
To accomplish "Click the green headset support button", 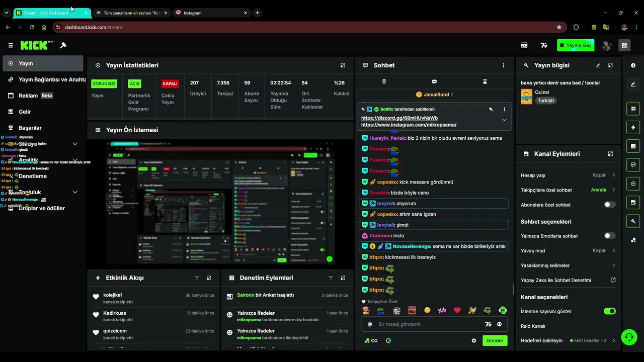I will coord(629,337).
